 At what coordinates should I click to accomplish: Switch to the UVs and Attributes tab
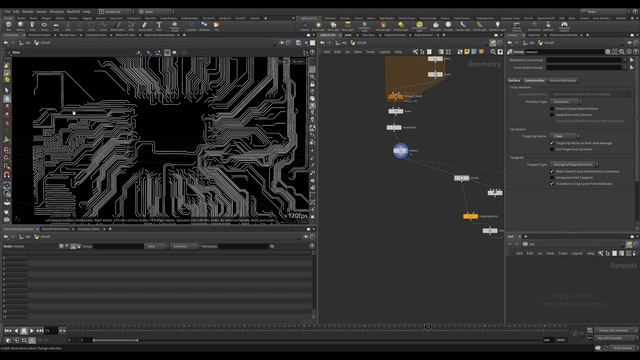pyautogui.click(x=562, y=80)
